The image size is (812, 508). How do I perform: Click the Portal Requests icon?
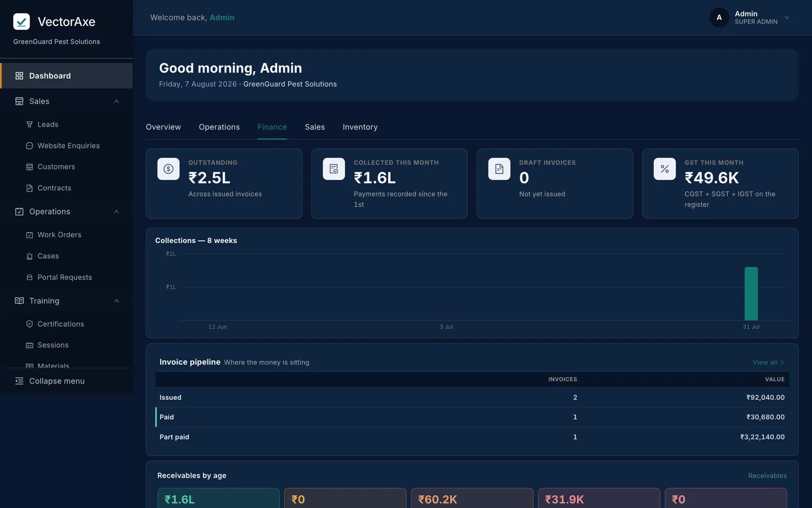click(x=29, y=277)
